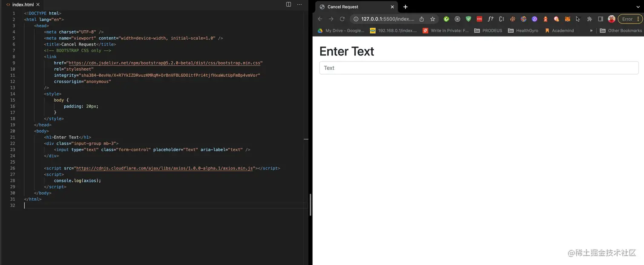Viewport: 644px width, 265px height.
Task: Click the Text input field on the page
Action: tap(479, 68)
